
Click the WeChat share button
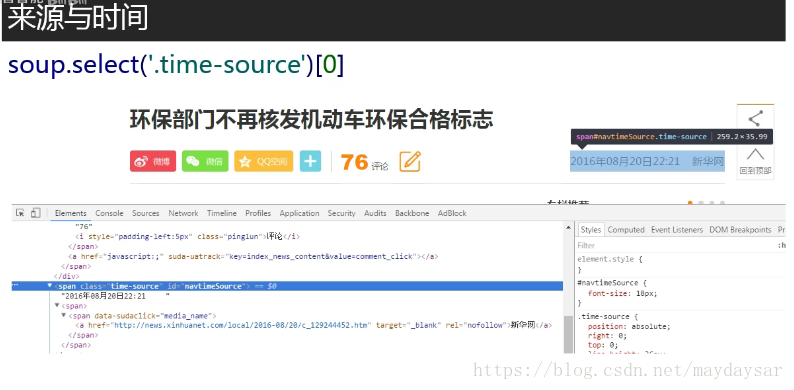205,161
